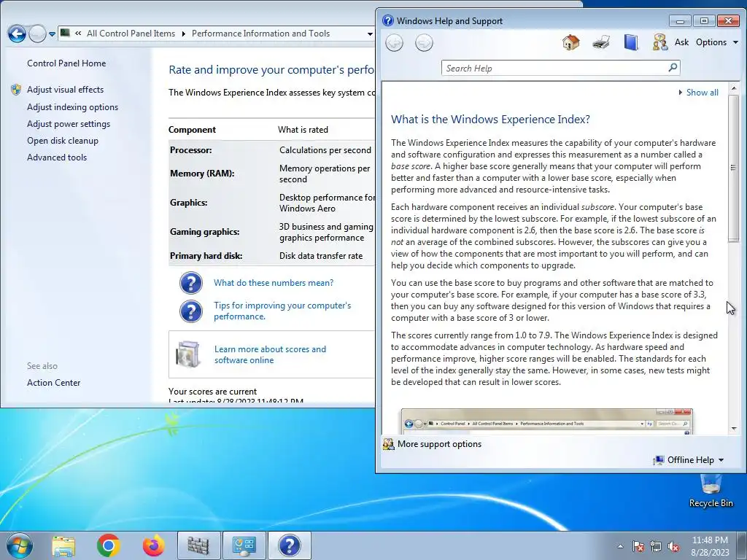Launch Google Chrome from taskbar
This screenshot has width=747, height=560.
pos(108,545)
